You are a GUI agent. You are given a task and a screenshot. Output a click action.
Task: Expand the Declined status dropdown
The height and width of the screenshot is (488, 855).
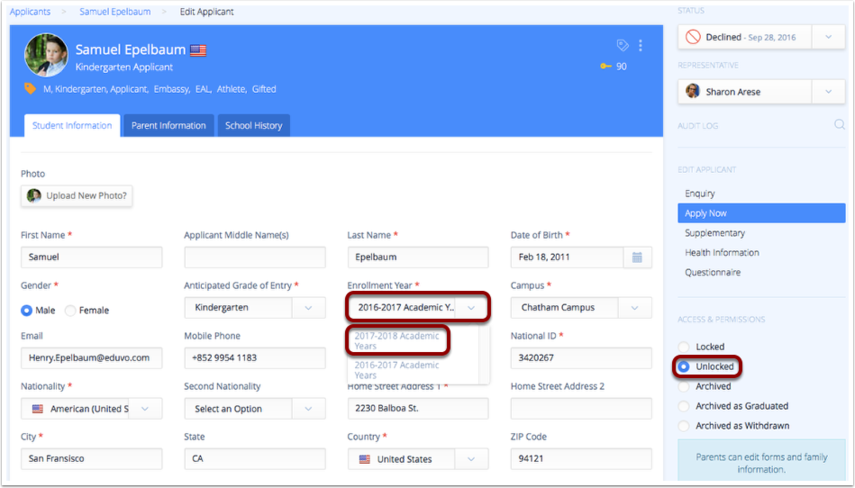(x=828, y=37)
